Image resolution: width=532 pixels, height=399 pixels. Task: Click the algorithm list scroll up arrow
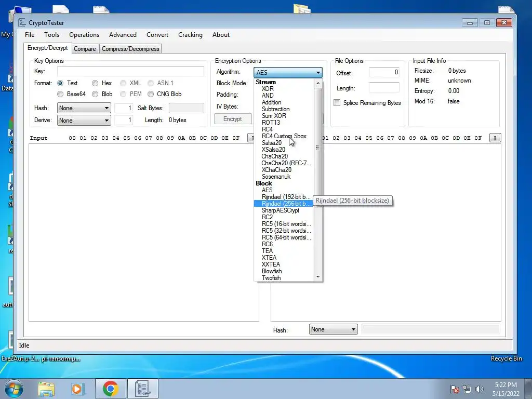[318, 83]
